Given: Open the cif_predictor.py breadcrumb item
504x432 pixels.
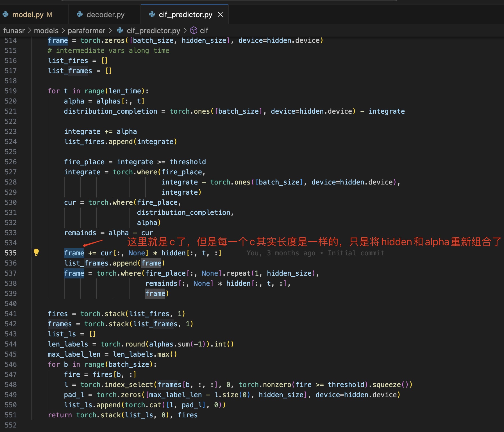Looking at the screenshot, I should (153, 31).
